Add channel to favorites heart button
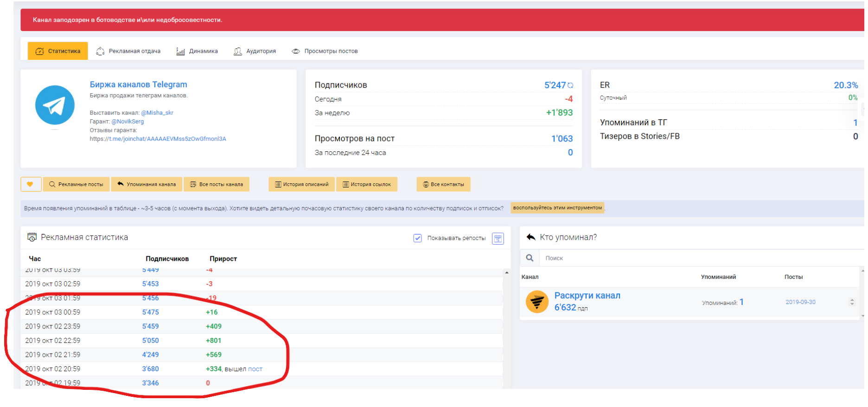Viewport: 868px width, 407px height. point(31,184)
